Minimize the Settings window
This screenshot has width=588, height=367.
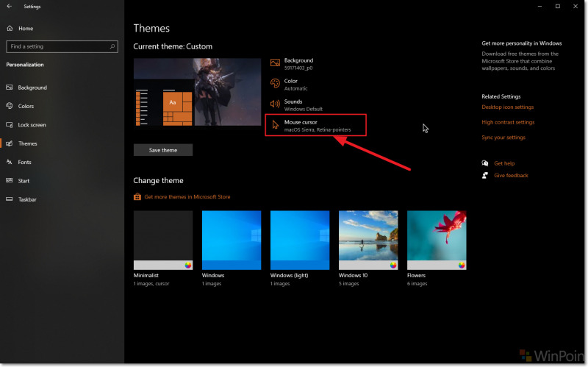tap(539, 6)
